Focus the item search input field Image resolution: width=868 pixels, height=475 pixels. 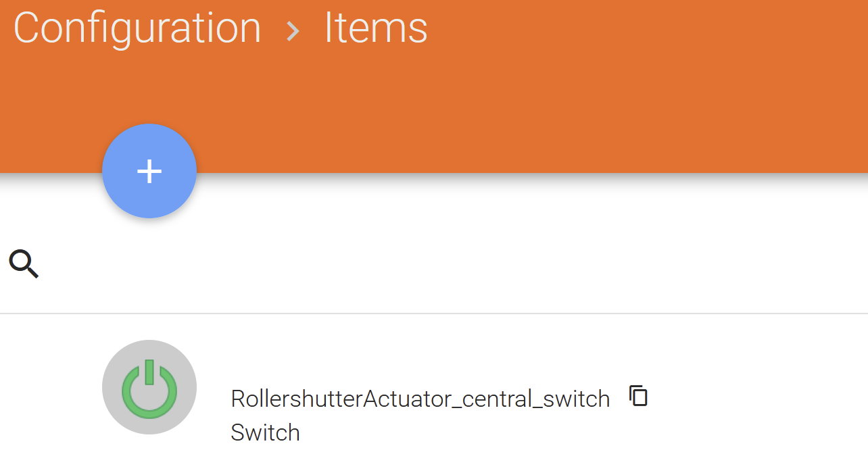[406, 264]
